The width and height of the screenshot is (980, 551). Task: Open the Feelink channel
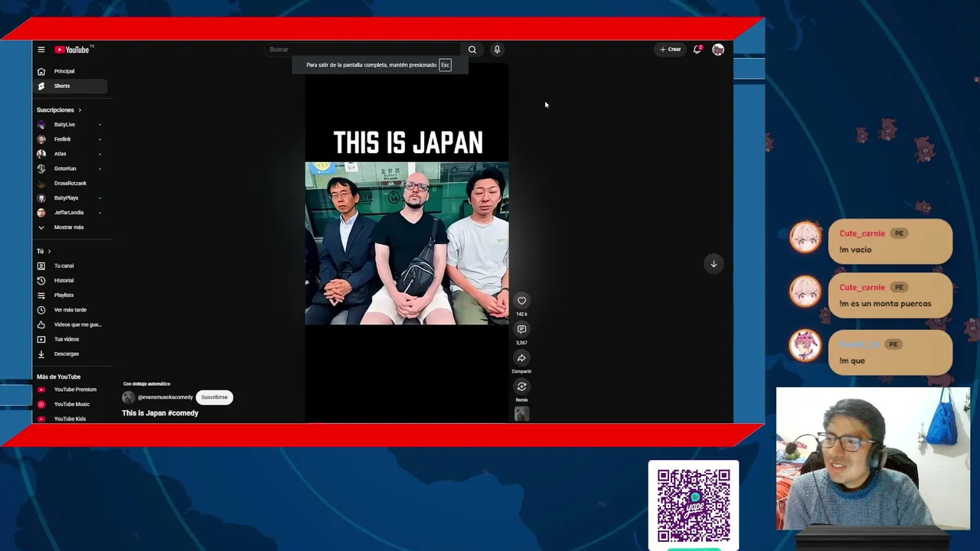pos(70,139)
